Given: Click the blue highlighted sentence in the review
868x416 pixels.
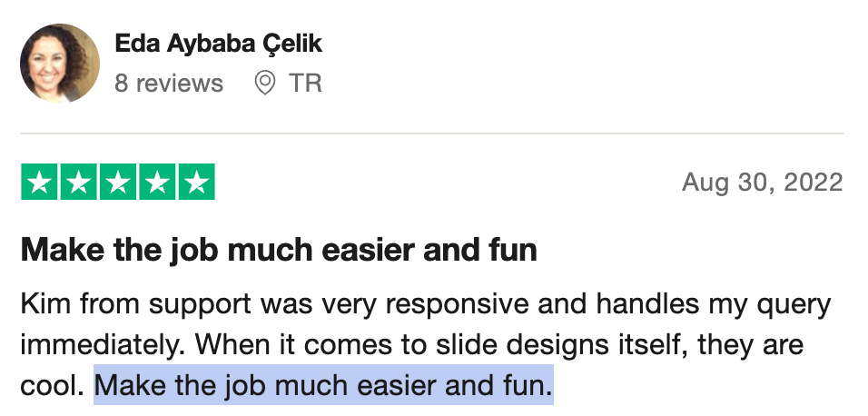Looking at the screenshot, I should pyautogui.click(x=324, y=385).
